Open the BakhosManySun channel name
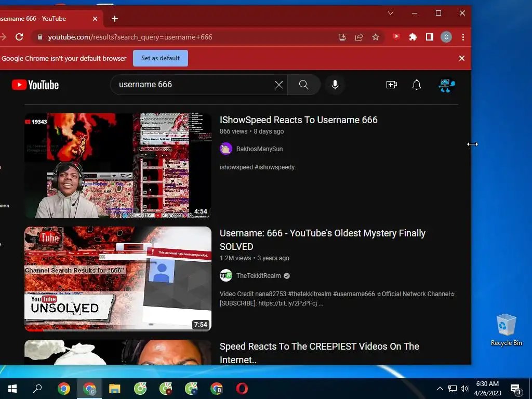Image resolution: width=532 pixels, height=399 pixels. [x=260, y=149]
